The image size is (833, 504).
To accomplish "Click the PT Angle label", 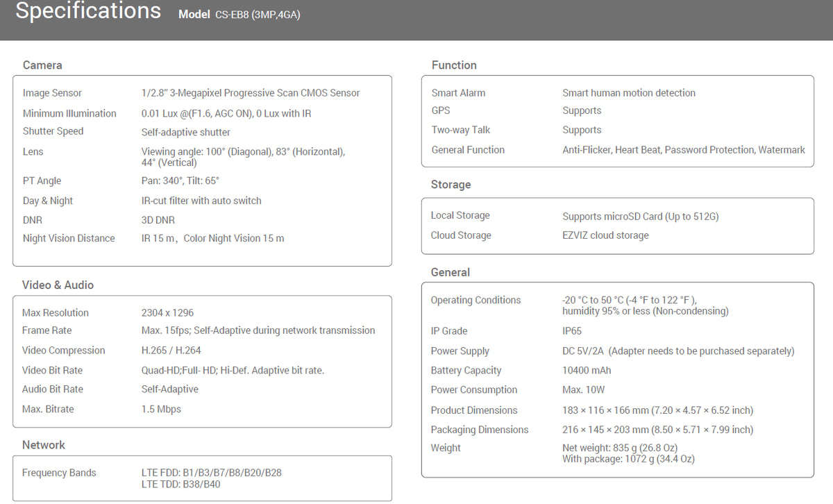I will (x=42, y=180).
